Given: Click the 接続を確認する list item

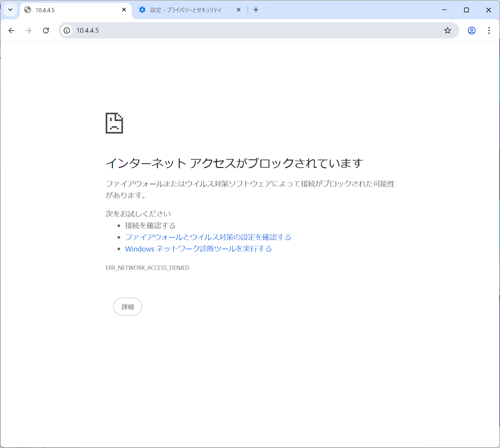Looking at the screenshot, I should [150, 225].
